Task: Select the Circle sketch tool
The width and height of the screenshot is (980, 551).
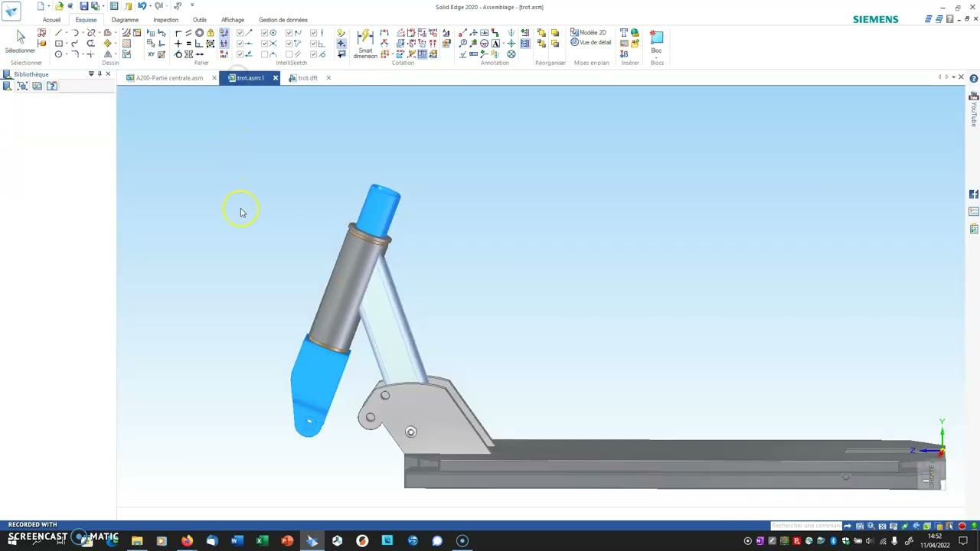Action: click(58, 54)
